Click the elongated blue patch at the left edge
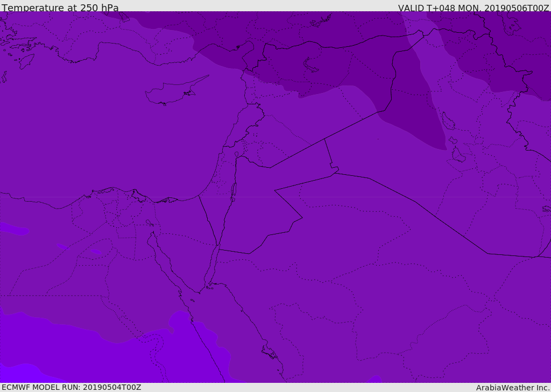 (x=13, y=229)
